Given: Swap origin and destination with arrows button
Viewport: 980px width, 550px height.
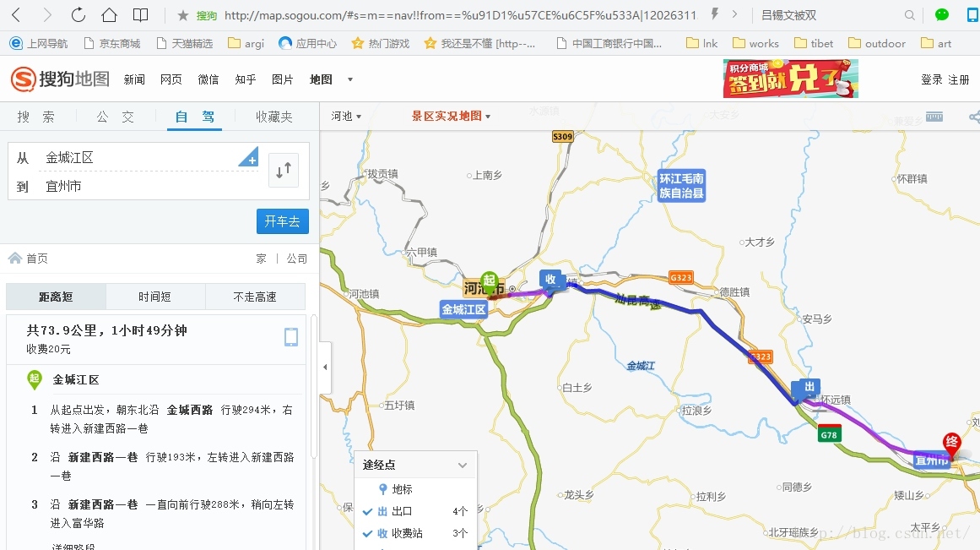Looking at the screenshot, I should click(283, 170).
